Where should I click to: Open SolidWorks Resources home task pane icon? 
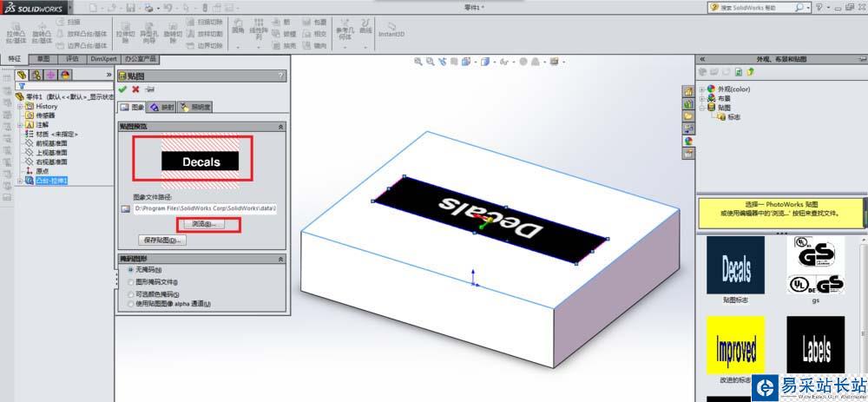point(688,91)
